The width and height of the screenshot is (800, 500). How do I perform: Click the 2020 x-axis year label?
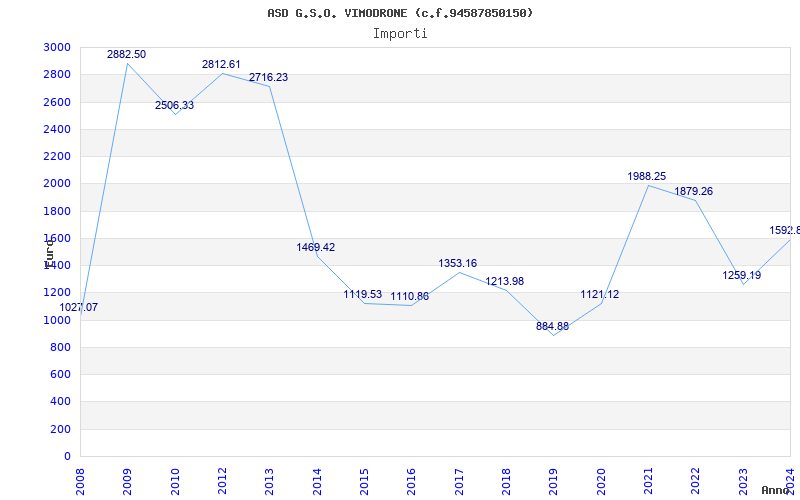point(601,482)
